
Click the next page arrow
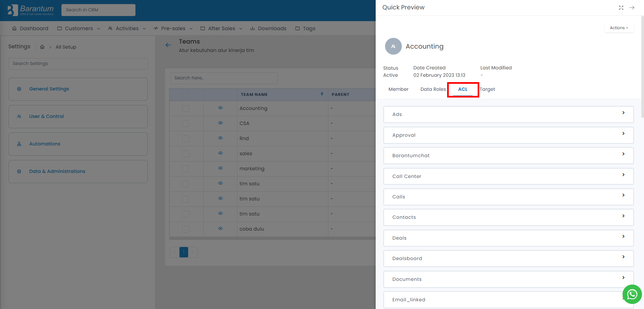(x=193, y=252)
